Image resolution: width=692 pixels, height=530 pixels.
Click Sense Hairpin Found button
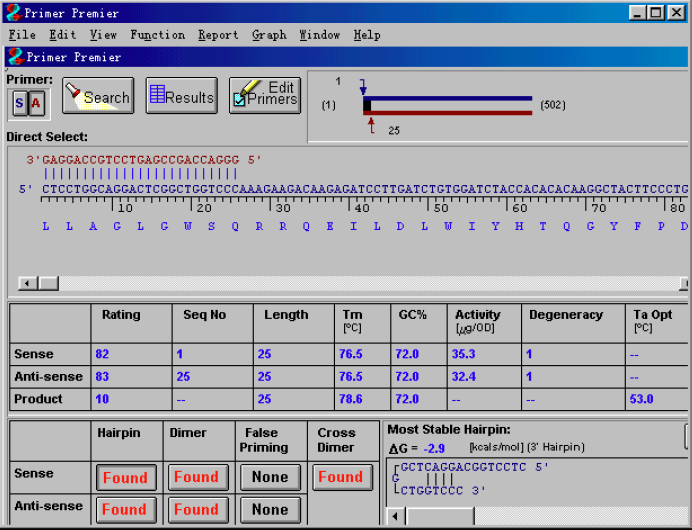tap(125, 478)
